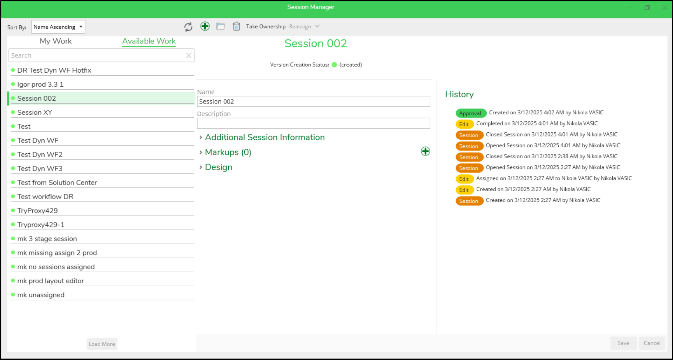This screenshot has width=673, height=360.
Task: Select Test Dyn WF session
Action: [x=102, y=141]
